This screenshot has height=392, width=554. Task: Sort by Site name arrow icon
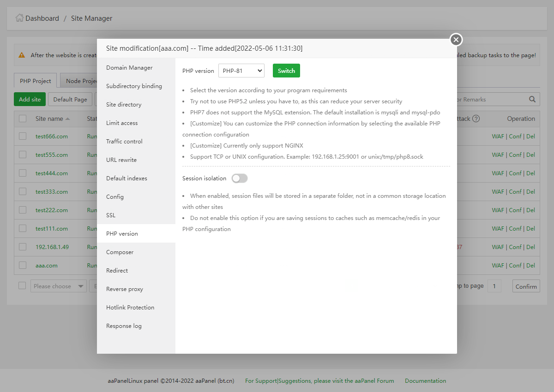pos(68,119)
